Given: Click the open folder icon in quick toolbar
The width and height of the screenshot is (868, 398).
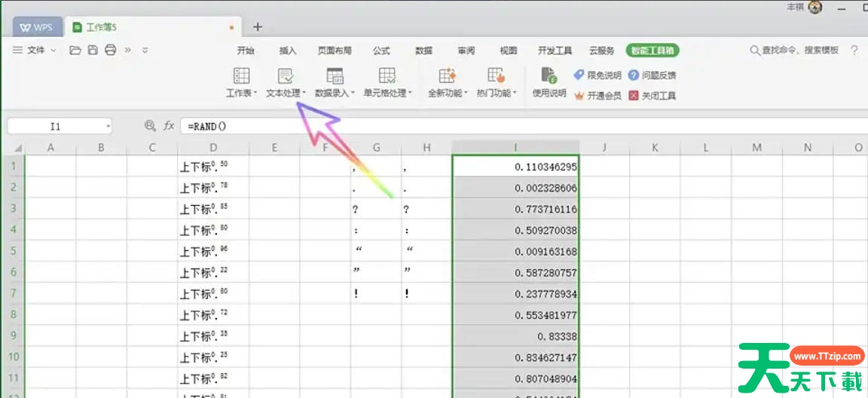Looking at the screenshot, I should [x=75, y=51].
